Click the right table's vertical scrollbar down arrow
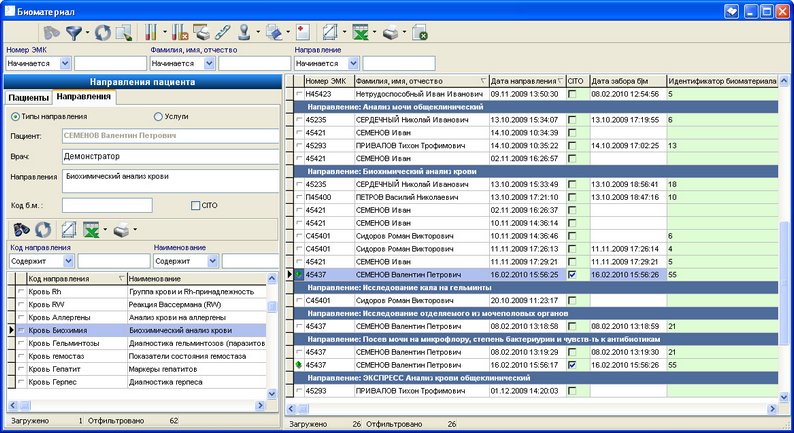794x433 pixels. (x=784, y=398)
